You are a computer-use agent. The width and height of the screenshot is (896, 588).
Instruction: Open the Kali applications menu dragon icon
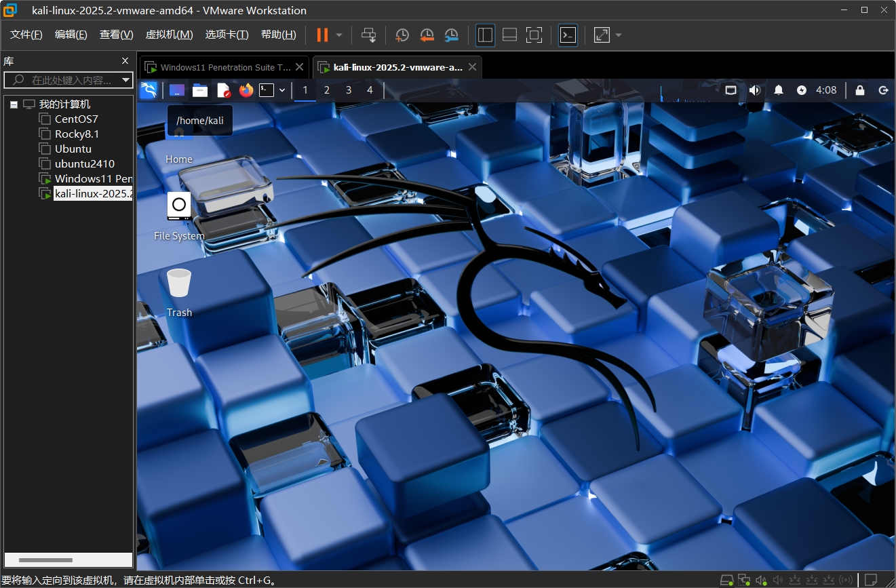(149, 90)
